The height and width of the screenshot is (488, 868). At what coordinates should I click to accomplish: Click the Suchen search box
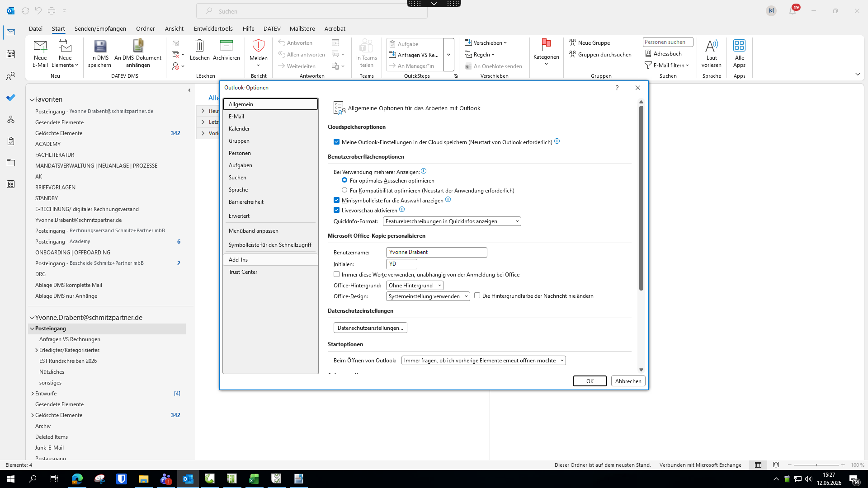(312, 11)
